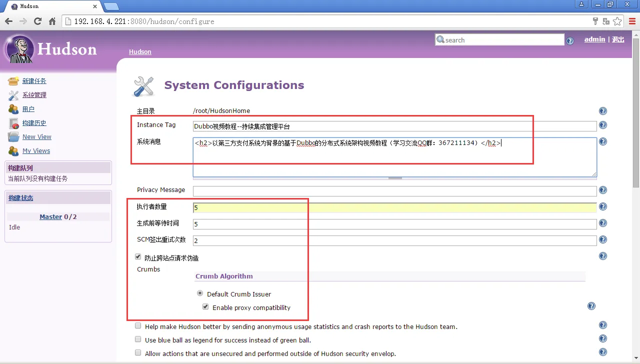Open My Views link
640x364 pixels.
pos(36,151)
